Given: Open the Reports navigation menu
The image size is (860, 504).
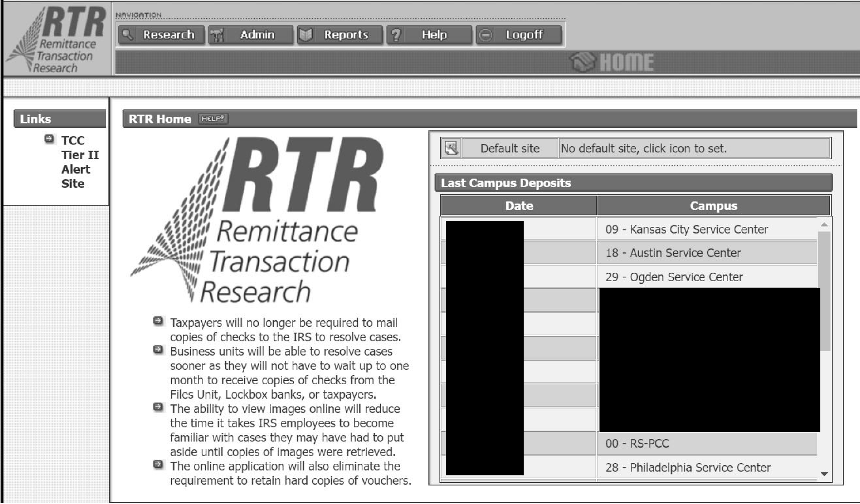Looking at the screenshot, I should pyautogui.click(x=346, y=35).
